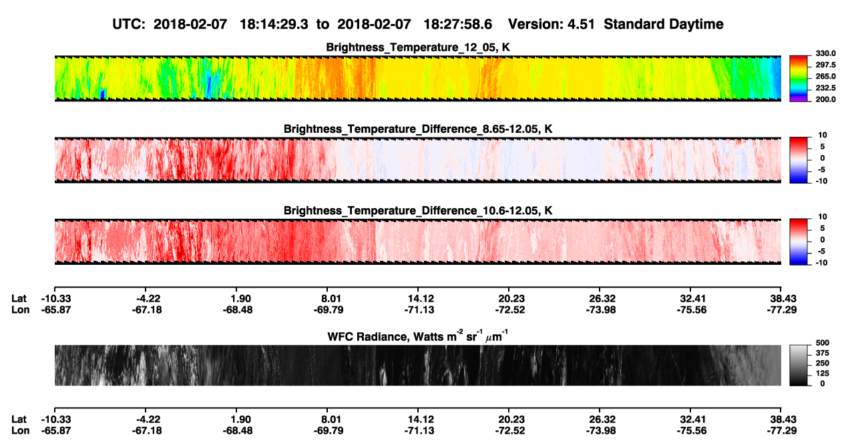868x445 pixels.
Task: Click longitude -72.52 under the 10.6-12.05 panel
Action: 511,310
